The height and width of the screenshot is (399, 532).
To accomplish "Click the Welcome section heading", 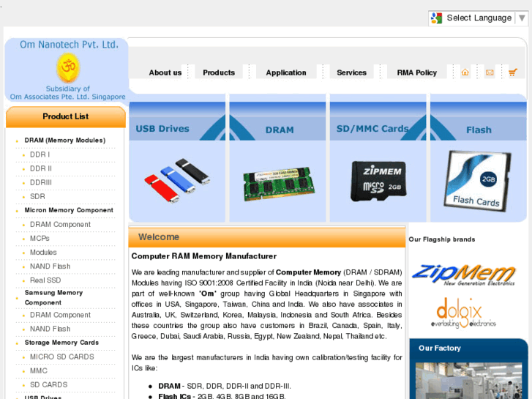I will [x=159, y=237].
